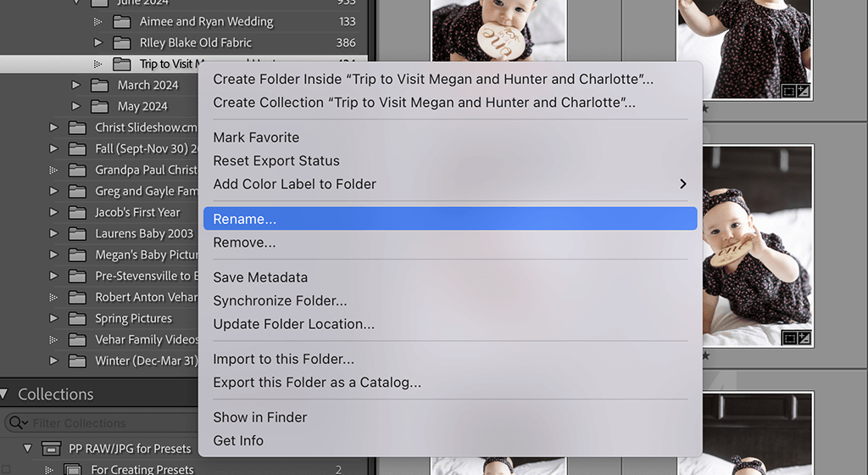Click crop badge on middle-right thumbnail

(x=789, y=338)
